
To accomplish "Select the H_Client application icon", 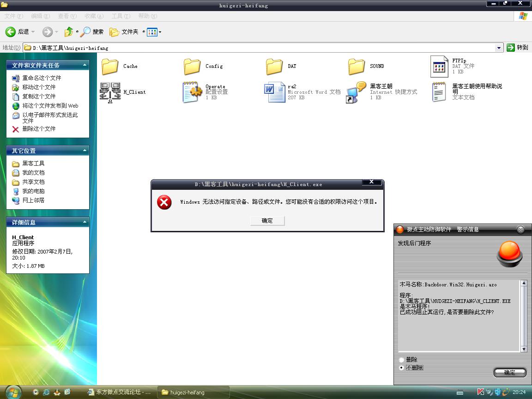I will coord(122,92).
